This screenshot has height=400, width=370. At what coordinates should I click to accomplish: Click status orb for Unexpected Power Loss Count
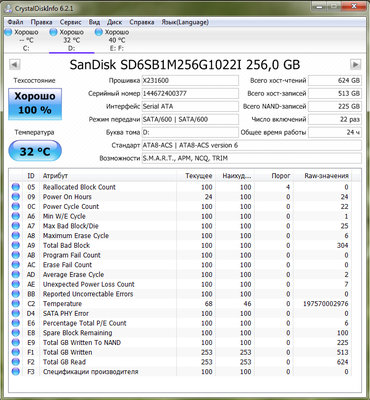[16, 284]
